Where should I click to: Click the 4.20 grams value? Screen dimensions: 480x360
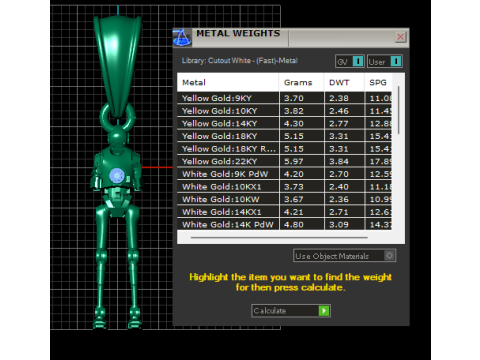(x=294, y=174)
